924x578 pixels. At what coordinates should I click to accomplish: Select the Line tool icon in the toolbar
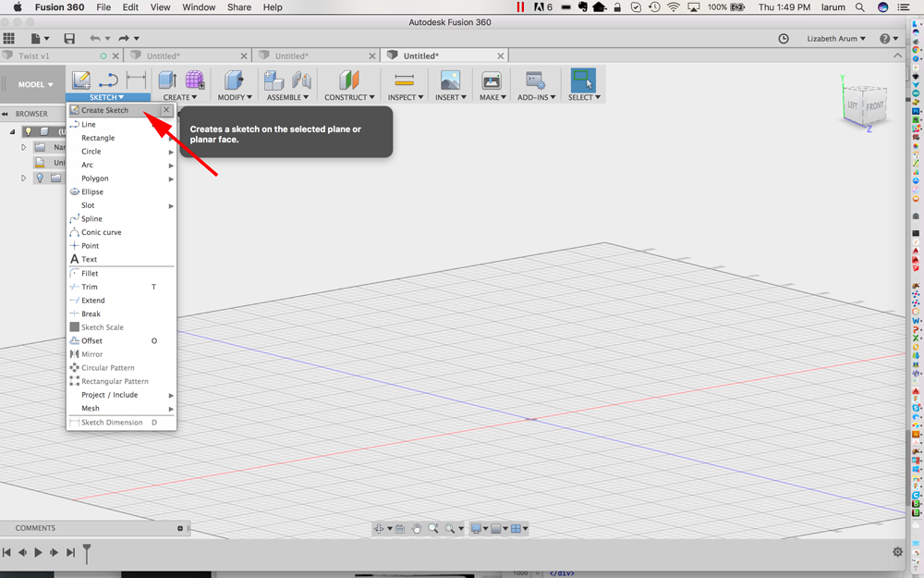pyautogui.click(x=109, y=80)
